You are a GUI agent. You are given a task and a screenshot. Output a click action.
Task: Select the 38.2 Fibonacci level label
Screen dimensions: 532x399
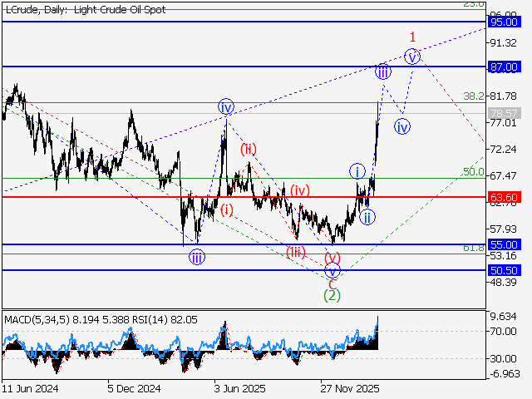(x=473, y=96)
